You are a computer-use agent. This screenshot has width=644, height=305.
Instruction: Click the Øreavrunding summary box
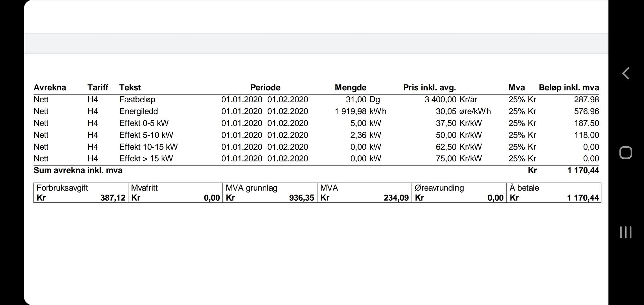coord(459,193)
